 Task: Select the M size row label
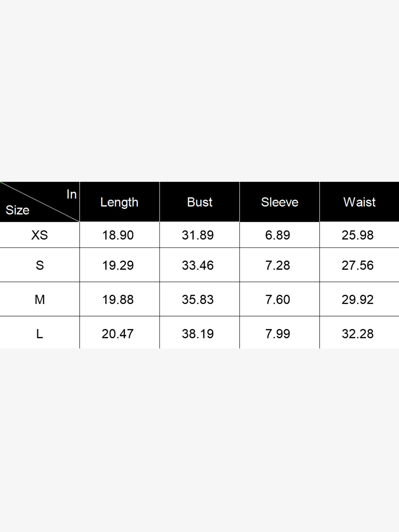(40, 300)
